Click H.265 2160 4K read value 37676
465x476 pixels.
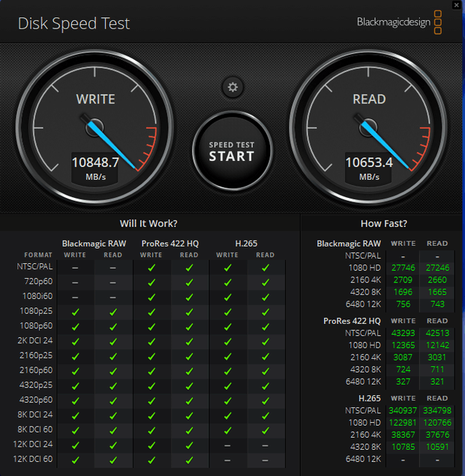pyautogui.click(x=437, y=435)
